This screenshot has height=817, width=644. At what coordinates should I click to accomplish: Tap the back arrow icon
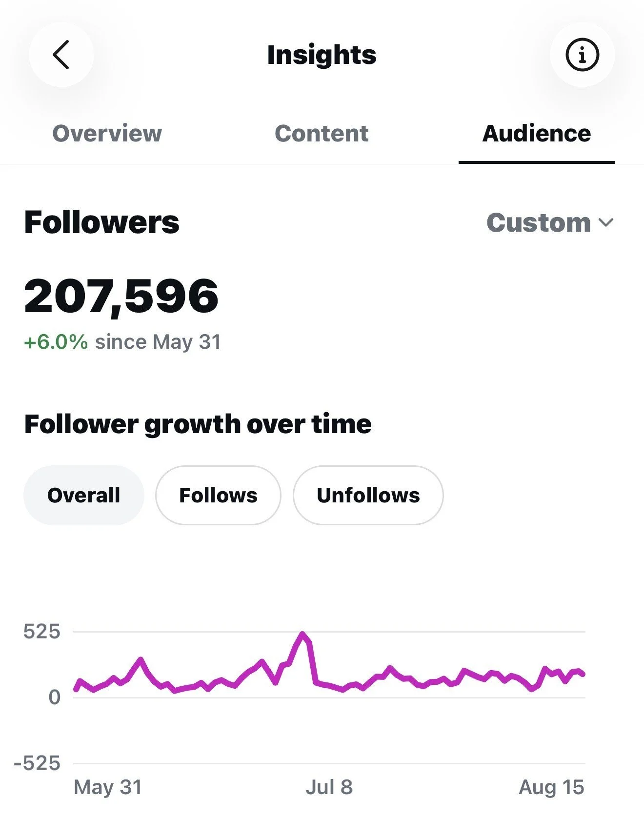coord(61,55)
